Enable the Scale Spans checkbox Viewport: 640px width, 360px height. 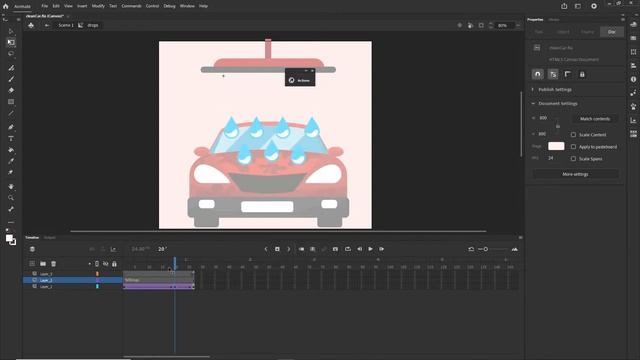(x=573, y=159)
